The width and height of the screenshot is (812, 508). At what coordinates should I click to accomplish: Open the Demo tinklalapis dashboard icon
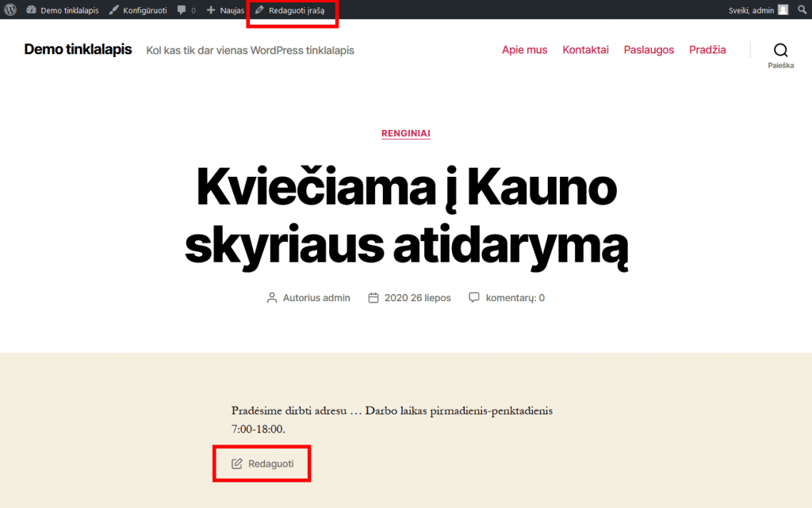coord(31,10)
